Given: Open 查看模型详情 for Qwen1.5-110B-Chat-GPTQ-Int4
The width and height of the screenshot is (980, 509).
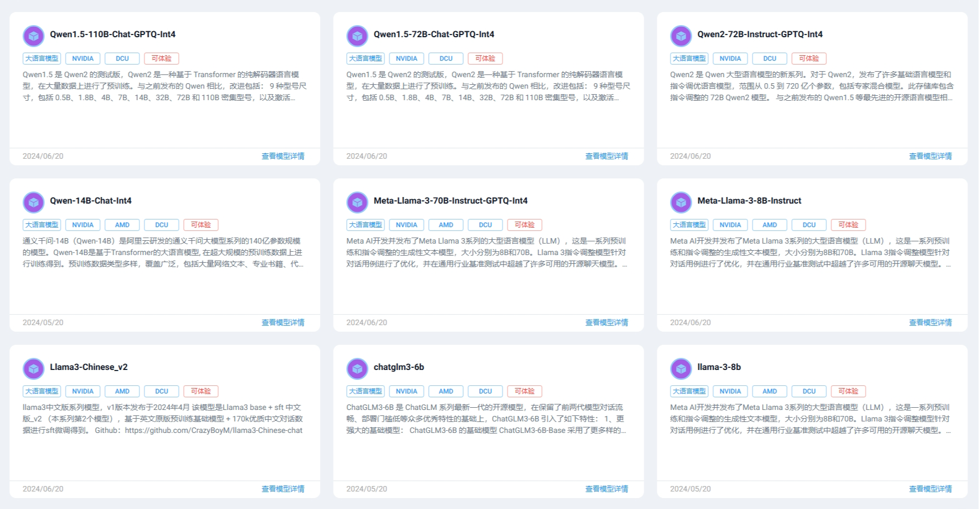Looking at the screenshot, I should (x=283, y=157).
